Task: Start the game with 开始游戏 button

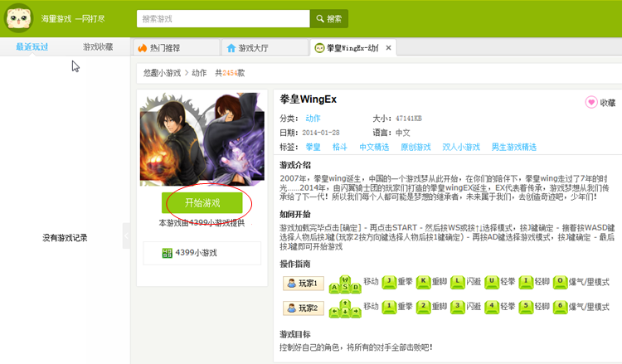Action: coord(202,203)
